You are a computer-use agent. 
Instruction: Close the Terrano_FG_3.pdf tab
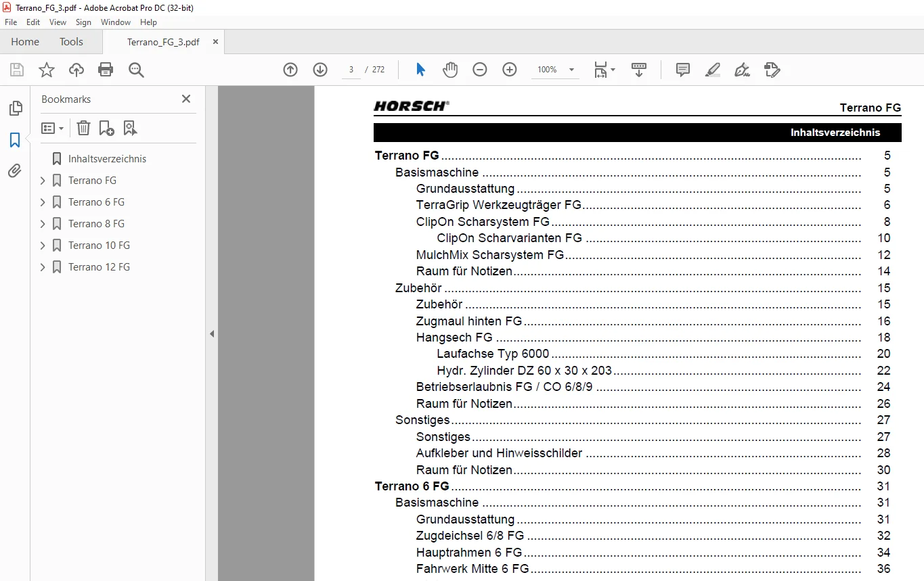click(215, 42)
